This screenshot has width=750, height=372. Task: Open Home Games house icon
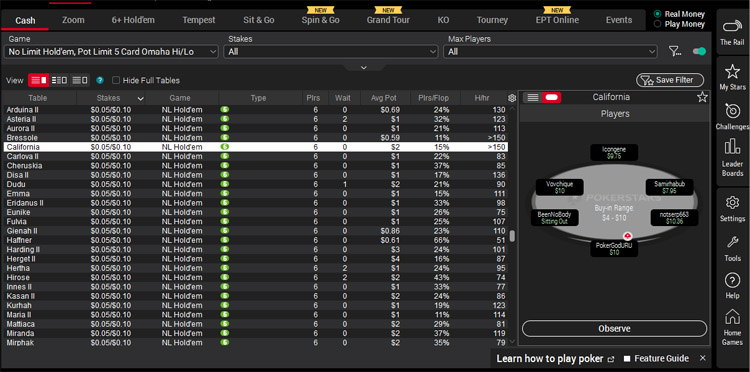pyautogui.click(x=732, y=317)
